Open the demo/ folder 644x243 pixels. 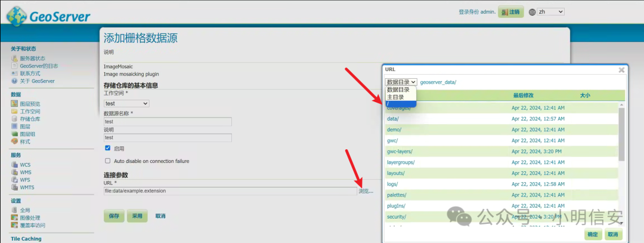[x=394, y=130]
